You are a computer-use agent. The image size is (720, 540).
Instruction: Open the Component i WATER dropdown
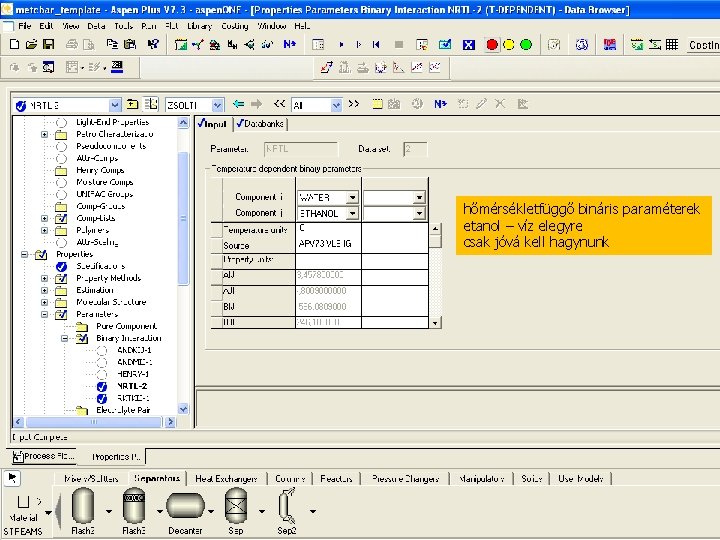352,198
